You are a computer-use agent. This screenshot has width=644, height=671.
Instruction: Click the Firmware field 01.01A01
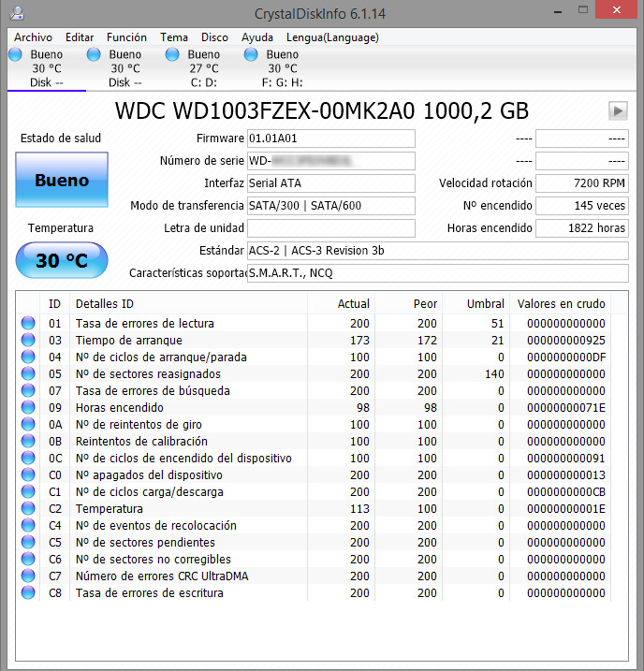(330, 139)
